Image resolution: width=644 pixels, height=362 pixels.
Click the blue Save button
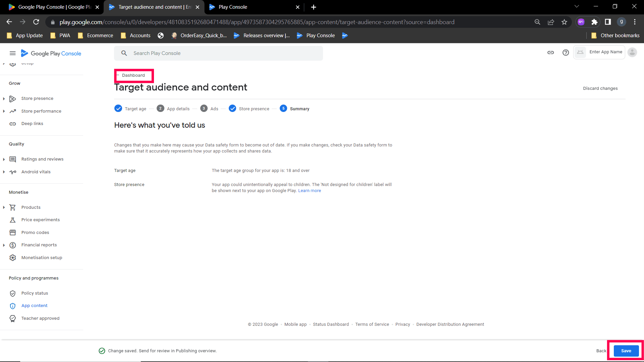click(x=626, y=351)
